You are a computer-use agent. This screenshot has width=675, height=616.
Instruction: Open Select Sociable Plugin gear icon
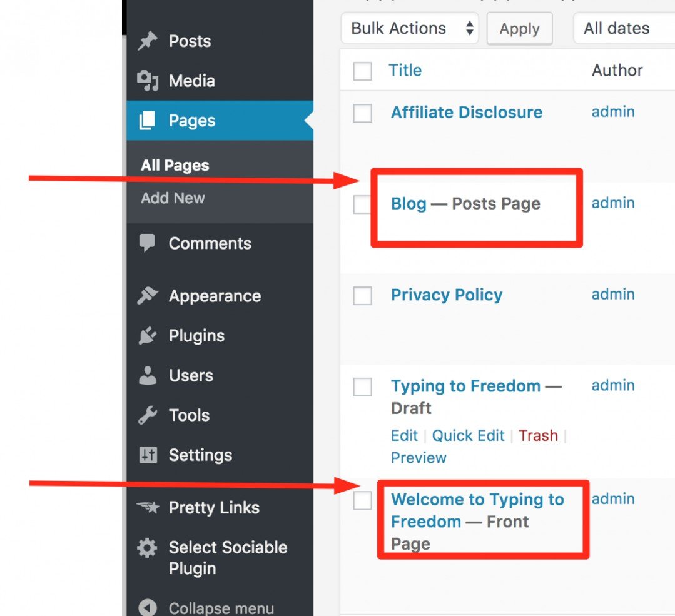pos(146,547)
